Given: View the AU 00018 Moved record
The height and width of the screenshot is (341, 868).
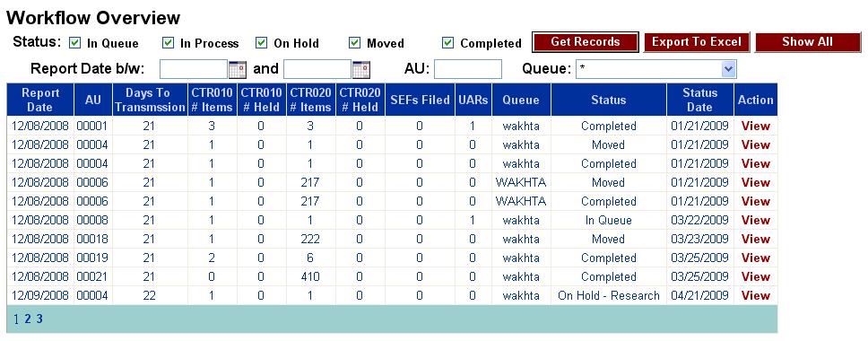Looking at the screenshot, I should (756, 239).
